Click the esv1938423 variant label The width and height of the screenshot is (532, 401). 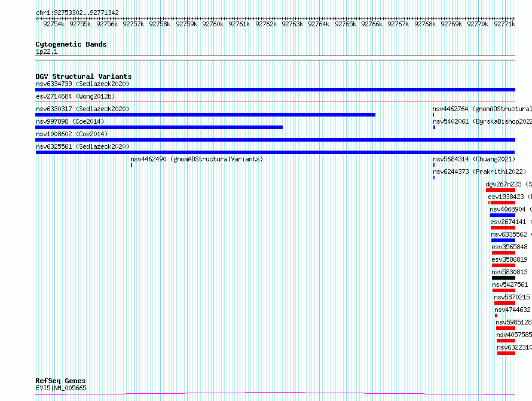pos(510,197)
